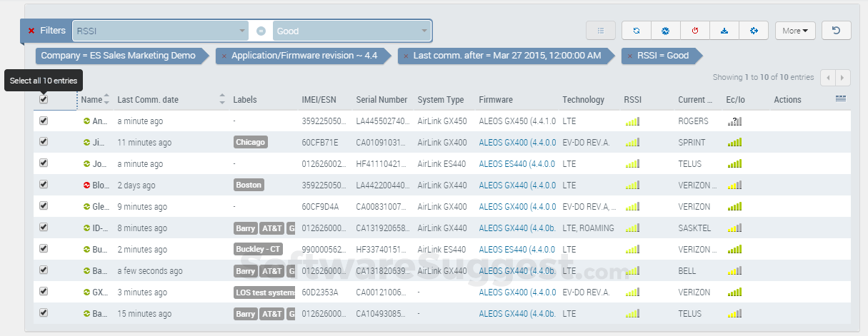Open the Good value dropdown
Image resolution: width=868 pixels, height=336 pixels.
351,31
